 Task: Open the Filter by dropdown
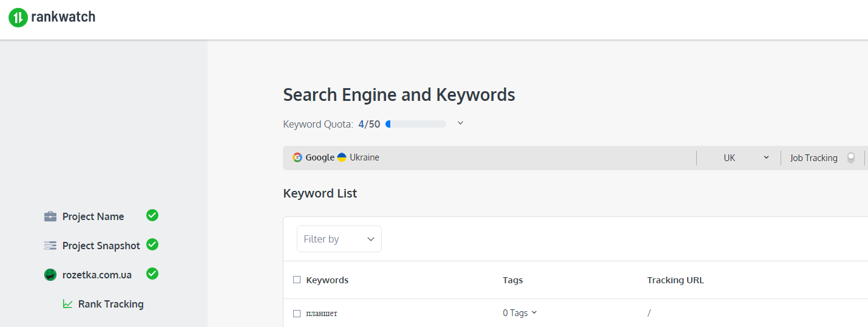[339, 239]
